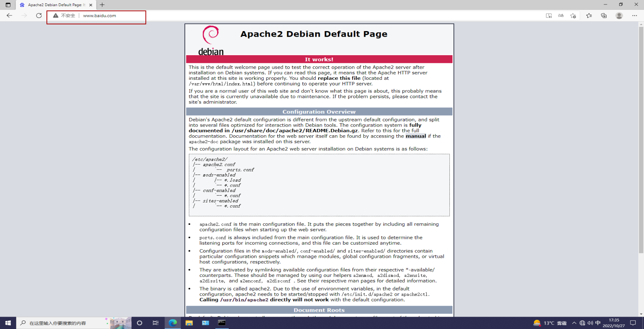Open the read aloud immersive reader
The width and height of the screenshot is (644, 329).
(x=549, y=16)
